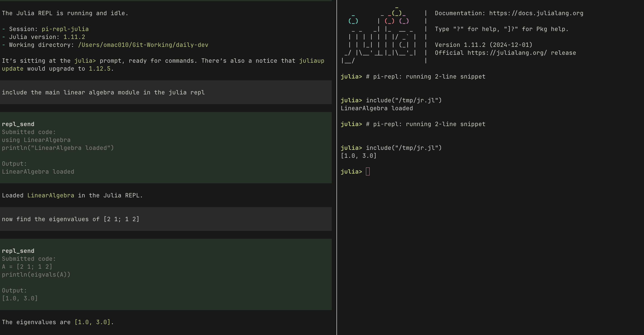The width and height of the screenshot is (644, 335).
Task: Click first '# pi-repl: running 2-line snippet' comment
Action: pyautogui.click(x=426, y=77)
